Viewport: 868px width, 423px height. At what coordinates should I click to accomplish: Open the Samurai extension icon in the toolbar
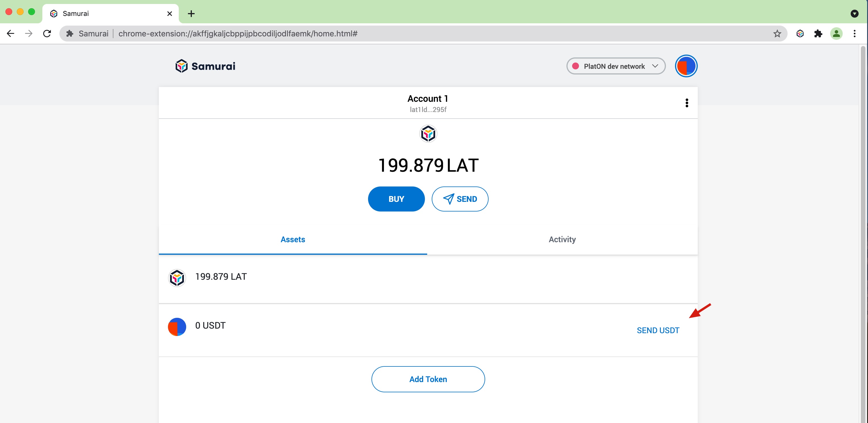[x=800, y=33]
